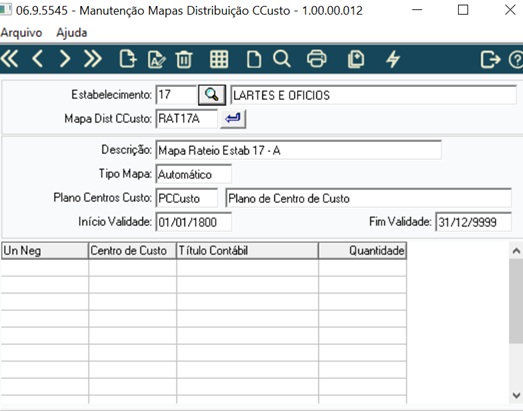The height and width of the screenshot is (411, 523).
Task: Click the Título Contábil column header
Action: point(247,251)
